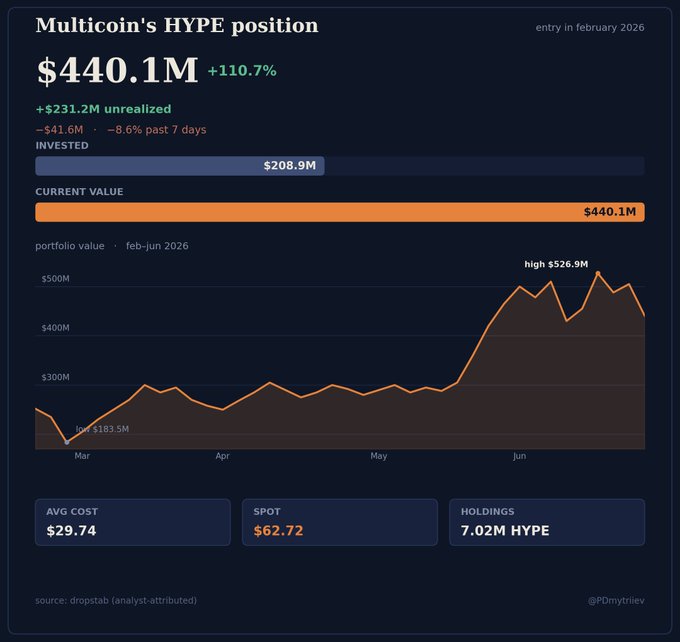
Task: Click the −$41.6M weekly change
Action: click(x=59, y=130)
